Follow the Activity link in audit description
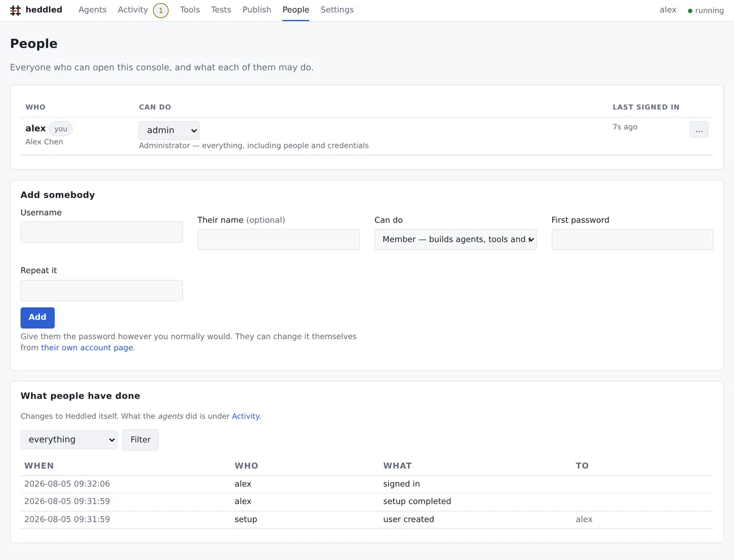The width and height of the screenshot is (734, 560). pyautogui.click(x=245, y=416)
